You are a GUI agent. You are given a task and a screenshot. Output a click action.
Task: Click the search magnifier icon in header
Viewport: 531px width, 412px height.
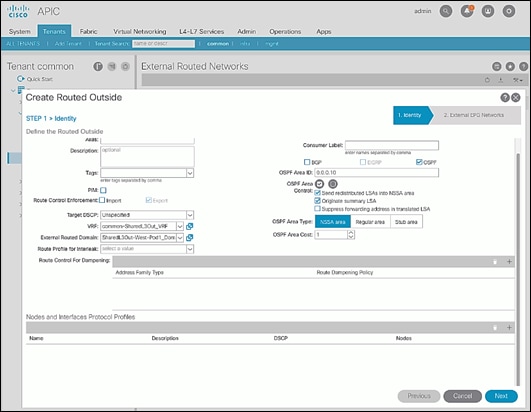446,11
